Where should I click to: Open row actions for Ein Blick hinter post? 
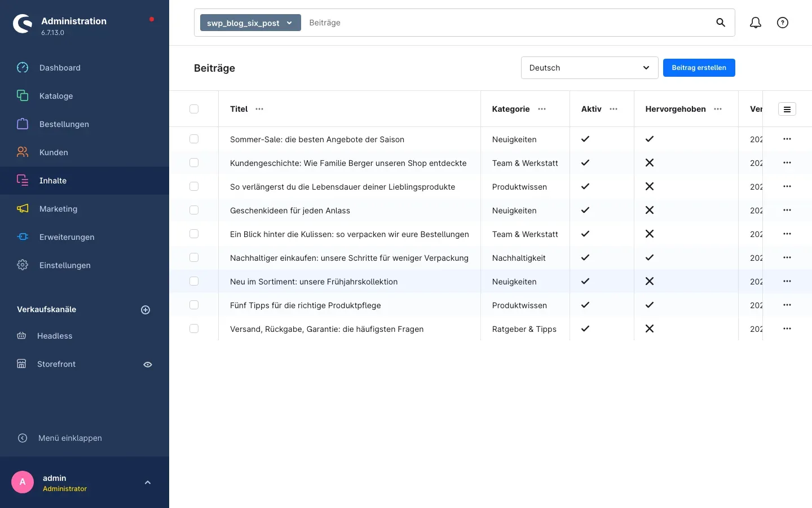coord(787,234)
